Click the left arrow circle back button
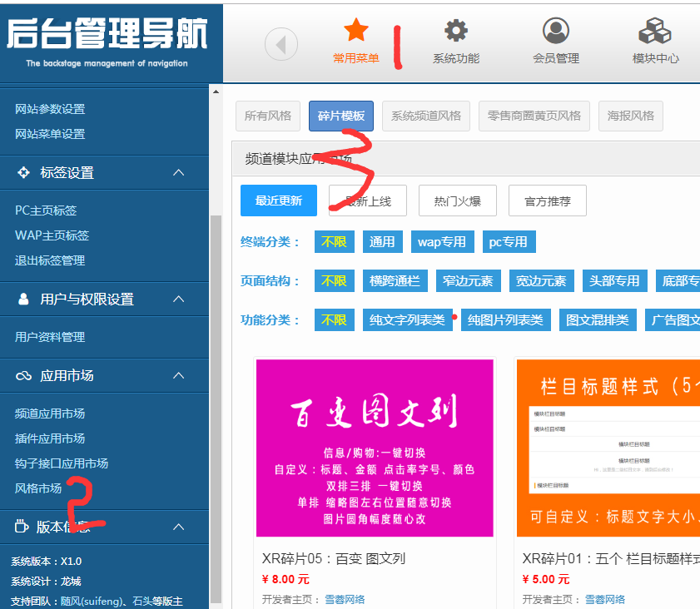 click(x=281, y=44)
